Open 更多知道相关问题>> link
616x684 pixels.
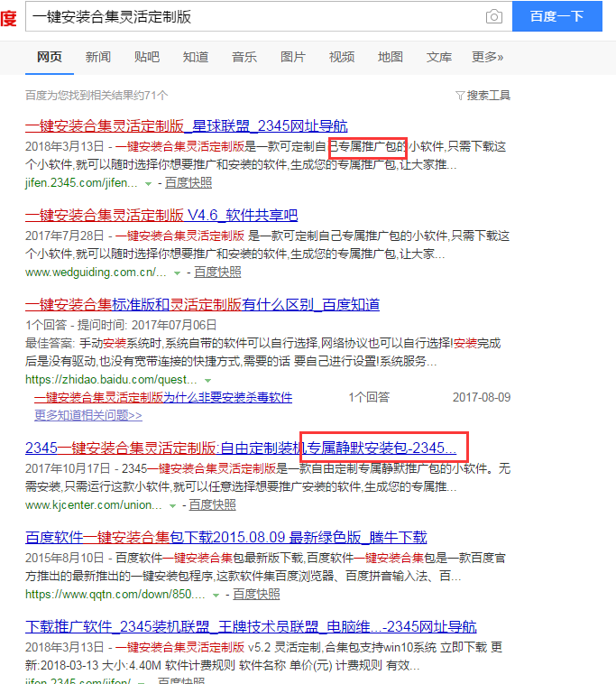[88, 415]
